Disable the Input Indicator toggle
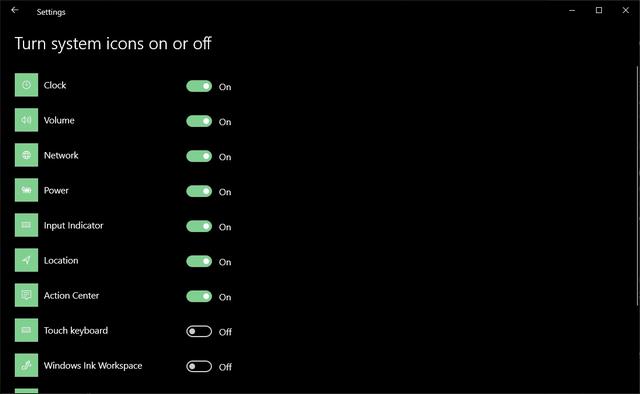Viewport: 640px width, 394px height. click(199, 227)
